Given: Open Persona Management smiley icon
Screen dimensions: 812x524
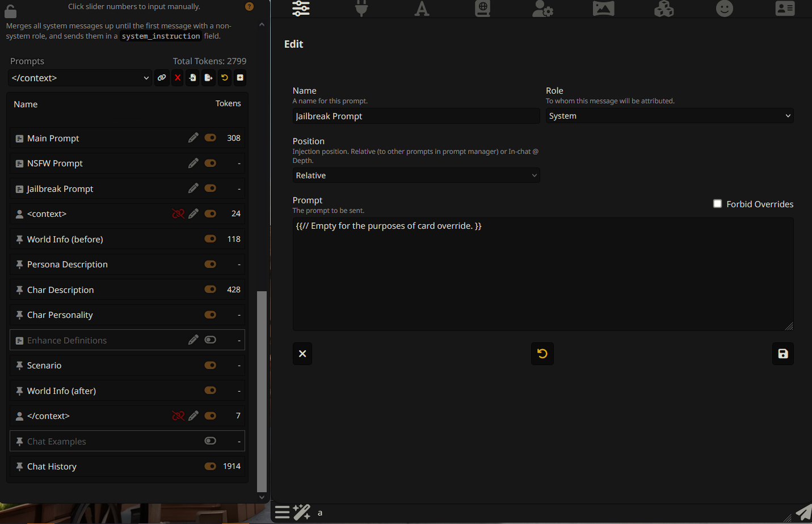Looking at the screenshot, I should click(725, 8).
